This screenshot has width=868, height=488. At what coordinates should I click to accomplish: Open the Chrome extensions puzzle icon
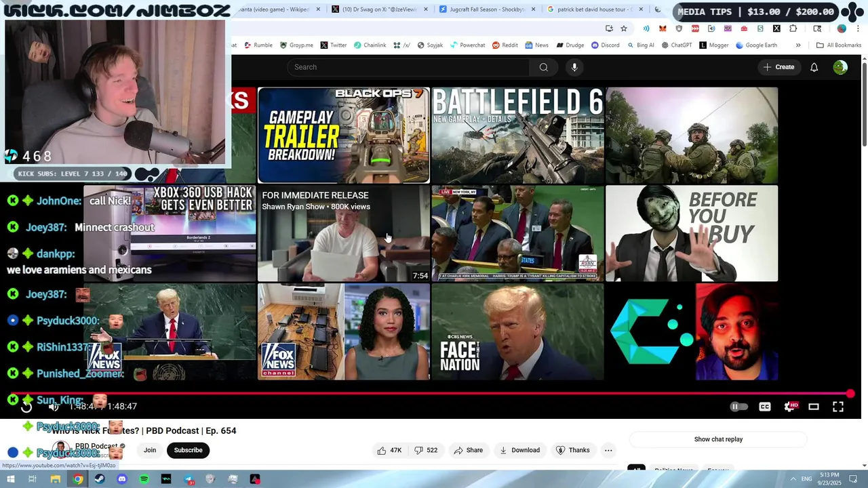pyautogui.click(x=793, y=28)
